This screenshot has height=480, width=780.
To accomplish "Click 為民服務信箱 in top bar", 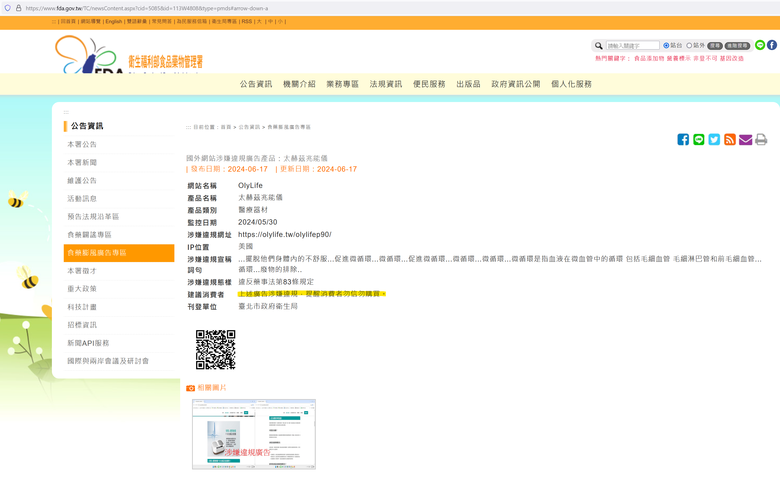I will (x=192, y=21).
